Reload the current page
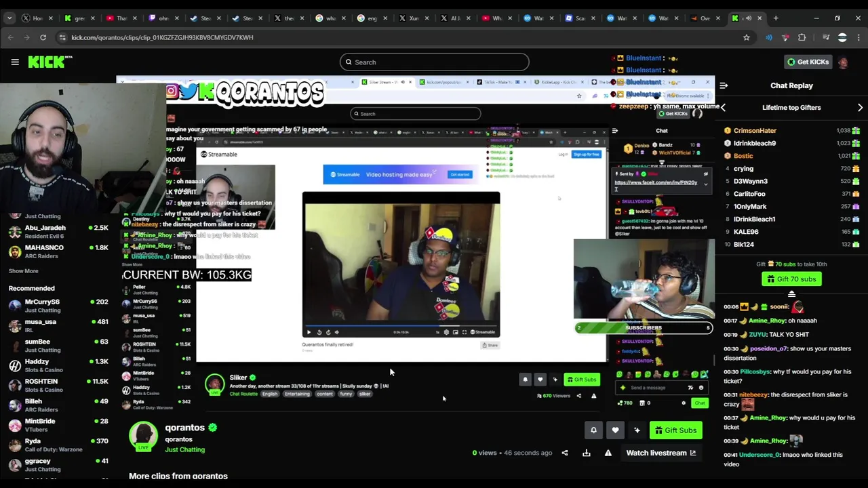The width and height of the screenshot is (868, 488). [43, 37]
